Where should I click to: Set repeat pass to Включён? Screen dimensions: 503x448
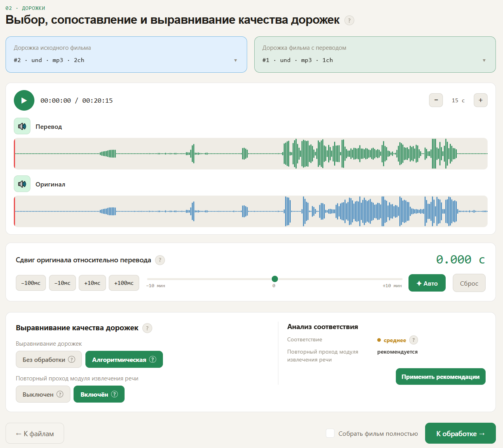99,394
